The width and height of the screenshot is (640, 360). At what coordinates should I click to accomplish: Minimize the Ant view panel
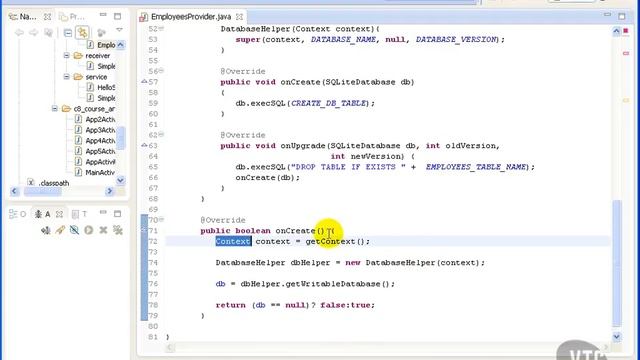coord(103,212)
